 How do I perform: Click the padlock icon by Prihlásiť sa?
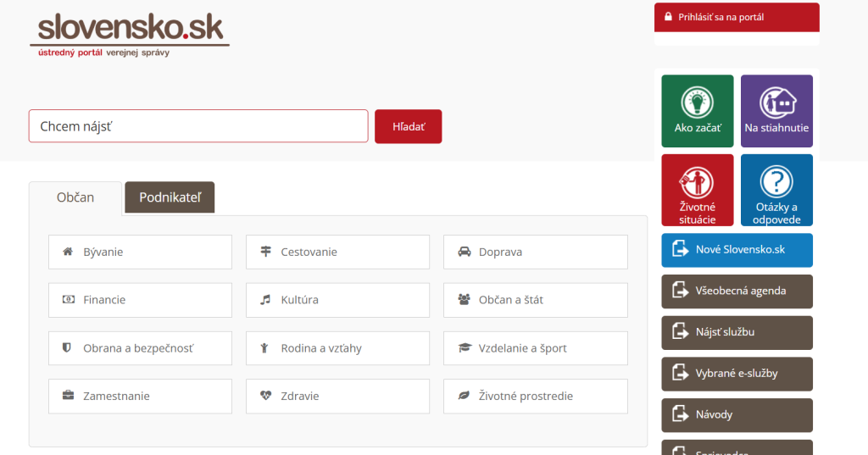coord(668,17)
